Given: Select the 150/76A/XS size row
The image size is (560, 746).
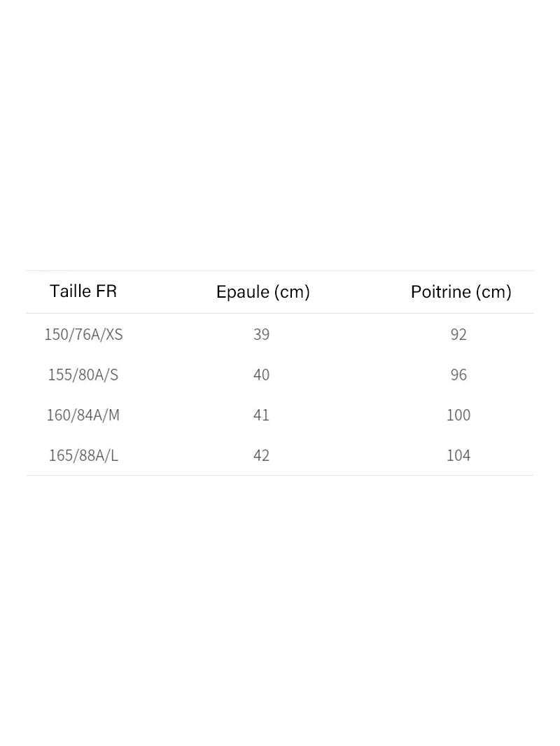Looking at the screenshot, I should (x=280, y=334).
